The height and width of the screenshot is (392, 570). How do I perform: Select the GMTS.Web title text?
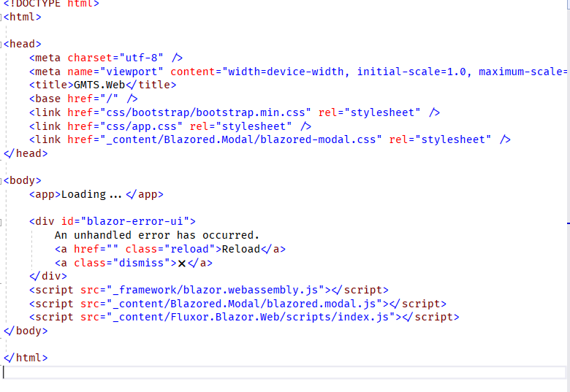tap(99, 85)
